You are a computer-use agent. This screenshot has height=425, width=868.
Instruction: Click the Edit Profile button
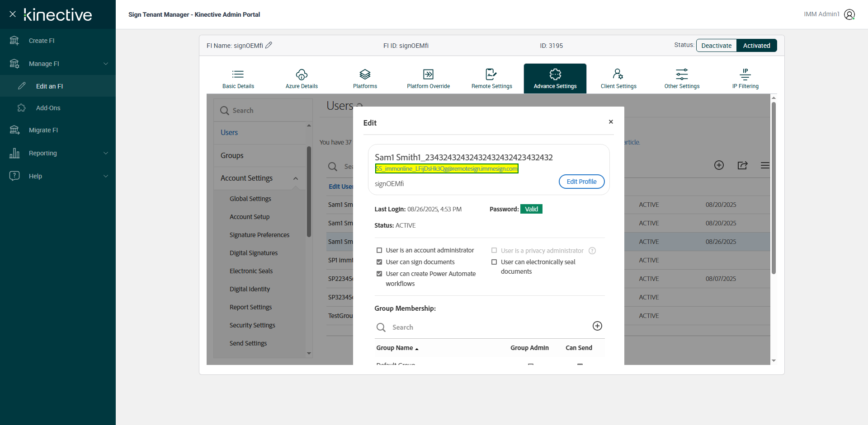(x=582, y=182)
